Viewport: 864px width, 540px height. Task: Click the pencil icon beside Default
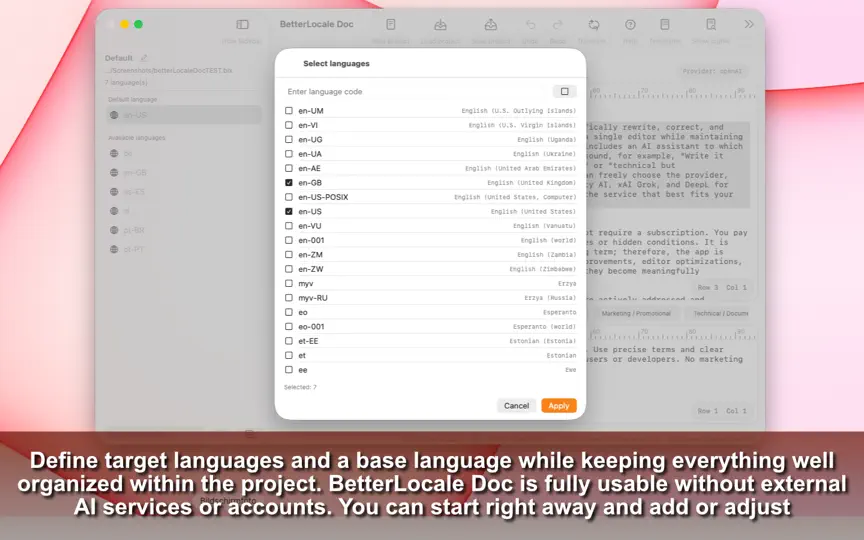point(144,58)
